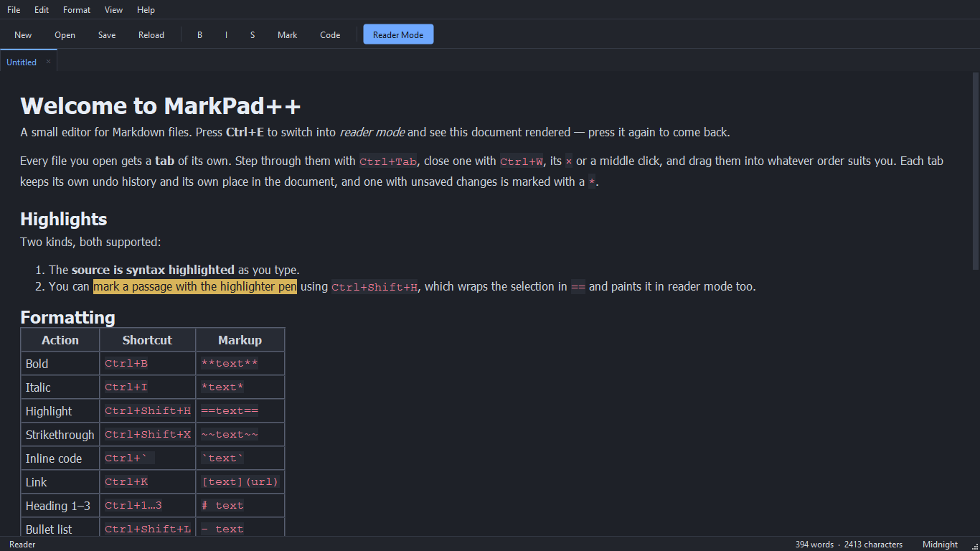Click the Welcome to MarkPad++ heading
Screen dimensions: 980x551
pos(161,106)
